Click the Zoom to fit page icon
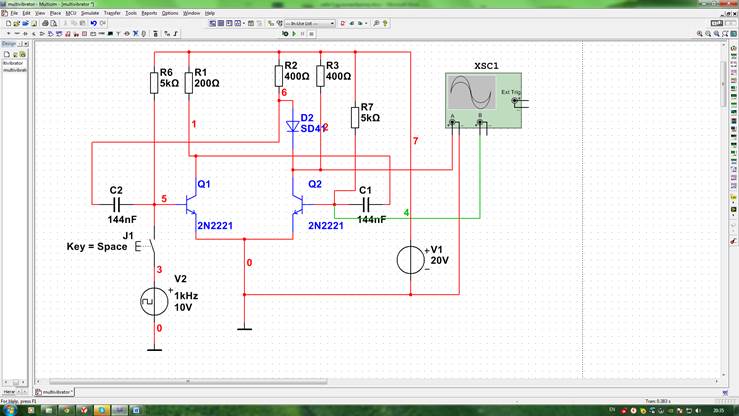 point(725,34)
